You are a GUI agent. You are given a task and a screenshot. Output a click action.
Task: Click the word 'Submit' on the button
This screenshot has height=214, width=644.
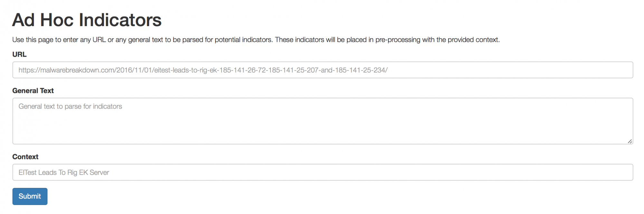30,196
